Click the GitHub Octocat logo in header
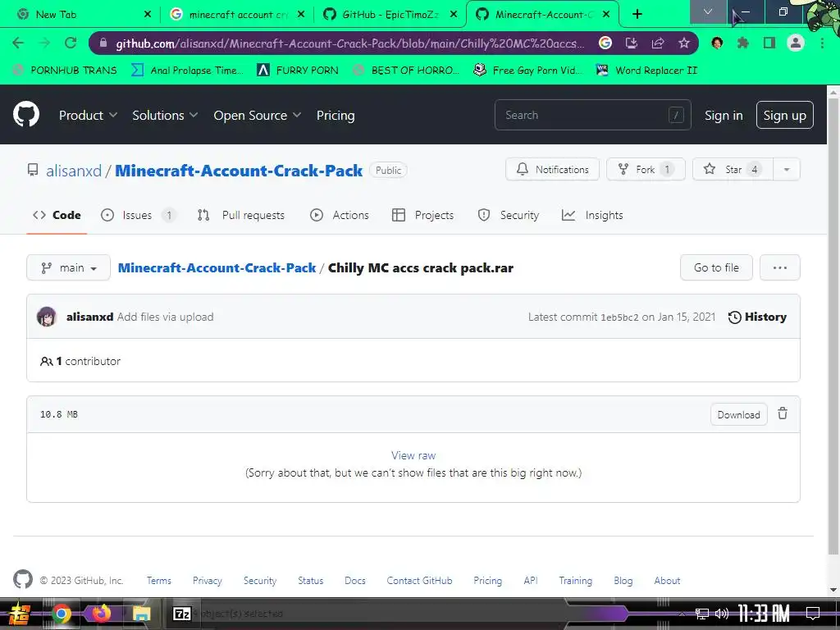The image size is (840, 630). 26,114
